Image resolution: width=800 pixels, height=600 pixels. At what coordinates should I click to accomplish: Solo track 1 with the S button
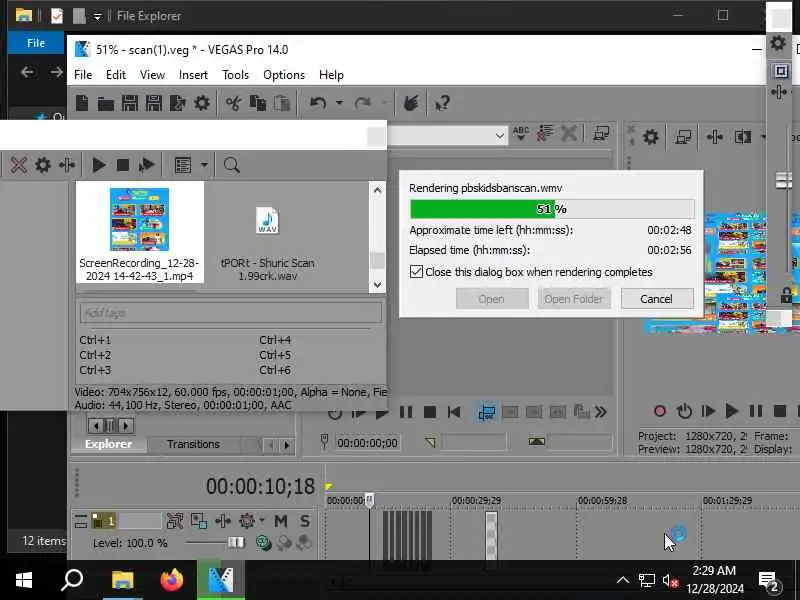click(305, 521)
